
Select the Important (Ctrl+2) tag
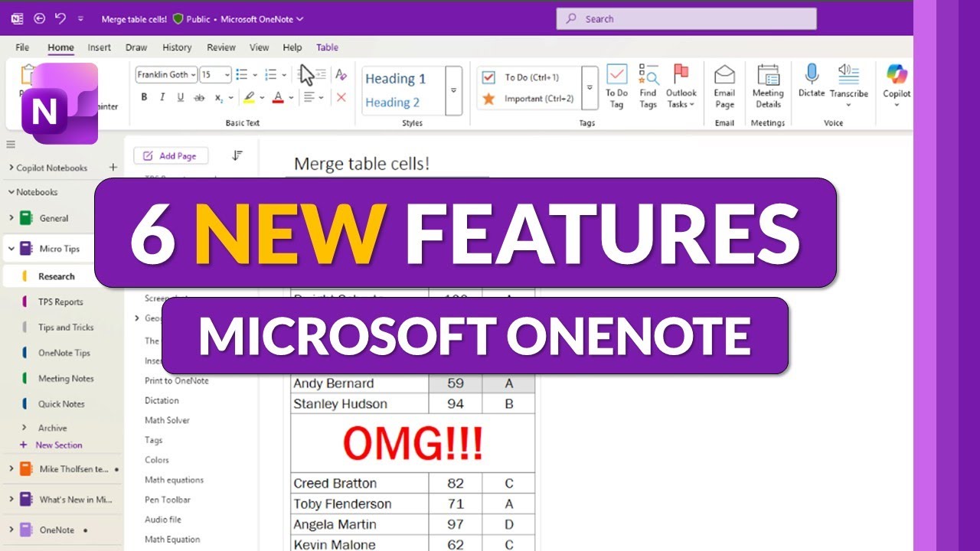[528, 99]
